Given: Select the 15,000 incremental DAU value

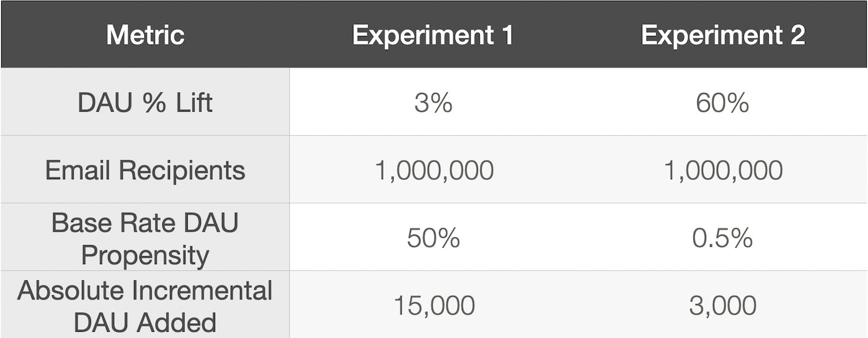Looking at the screenshot, I should (x=434, y=306).
